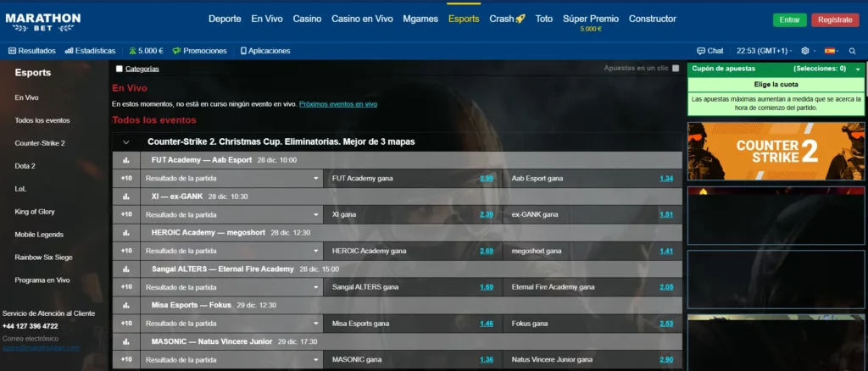Screen dimensions: 868x371
Task: Open Estadísticas page
Action: [90, 51]
